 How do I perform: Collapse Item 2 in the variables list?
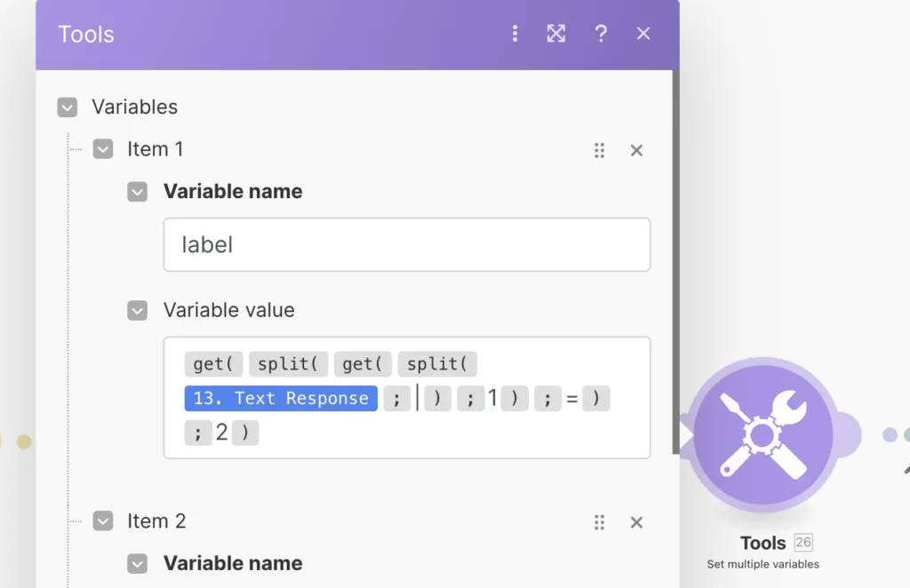(x=103, y=521)
